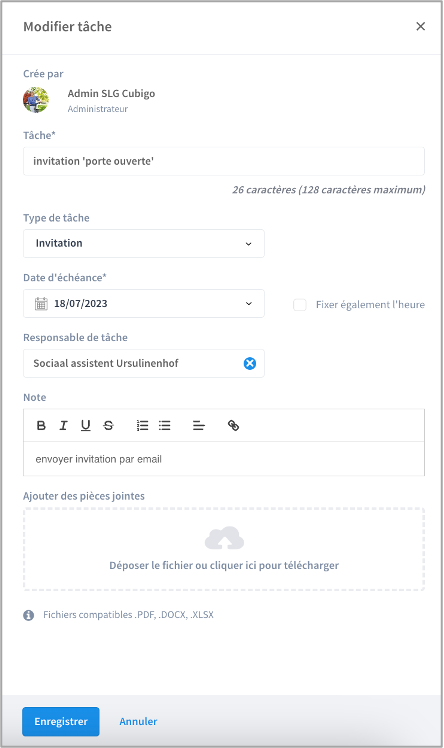This screenshot has width=444, height=748.
Task: Enable the "Fixer également l'heure" checkbox
Action: point(299,304)
